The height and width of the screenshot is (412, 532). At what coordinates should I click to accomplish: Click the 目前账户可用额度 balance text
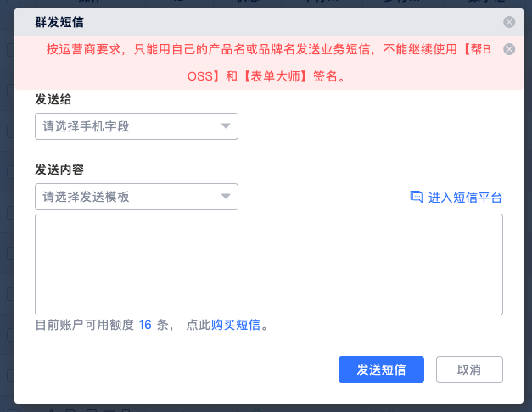tap(84, 325)
